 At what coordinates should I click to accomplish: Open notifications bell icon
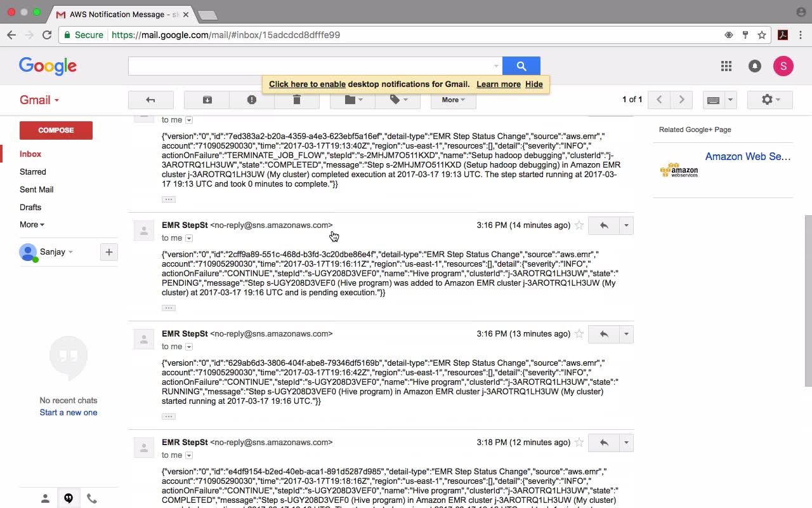pyautogui.click(x=754, y=66)
